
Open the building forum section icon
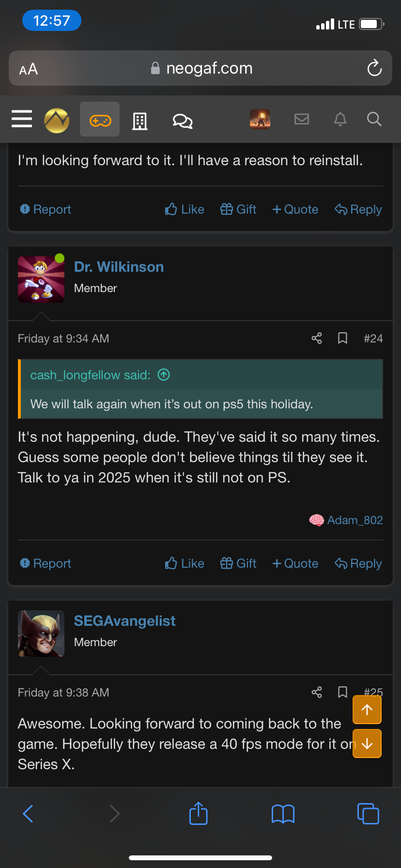tap(140, 121)
